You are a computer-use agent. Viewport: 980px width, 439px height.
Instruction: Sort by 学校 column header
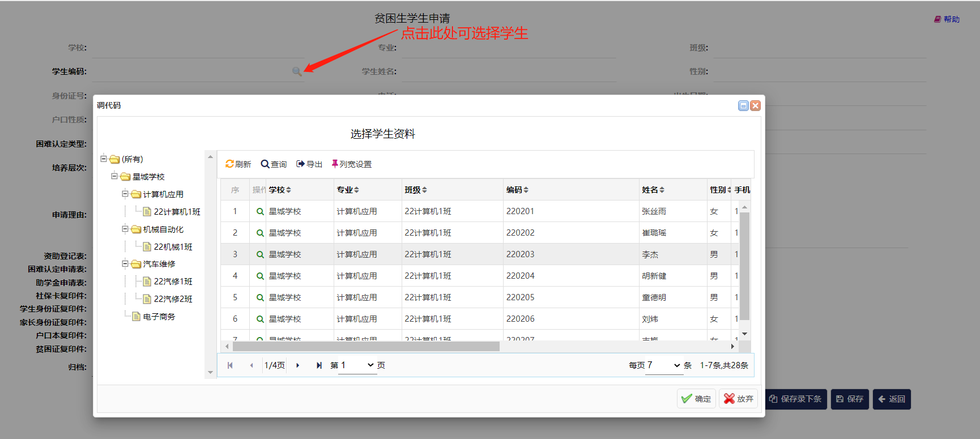pos(280,190)
